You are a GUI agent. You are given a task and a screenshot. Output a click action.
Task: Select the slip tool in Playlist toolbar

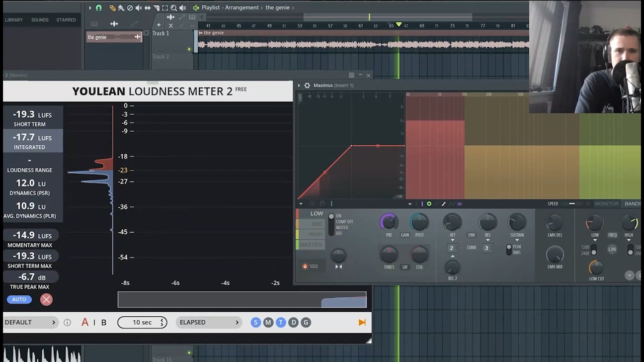pos(147,8)
